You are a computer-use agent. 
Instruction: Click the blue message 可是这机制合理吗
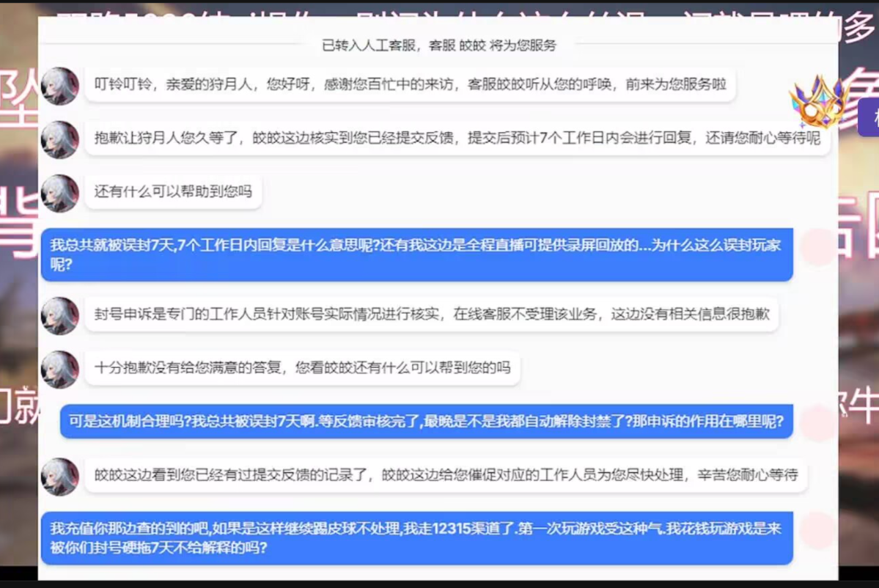[x=426, y=422]
